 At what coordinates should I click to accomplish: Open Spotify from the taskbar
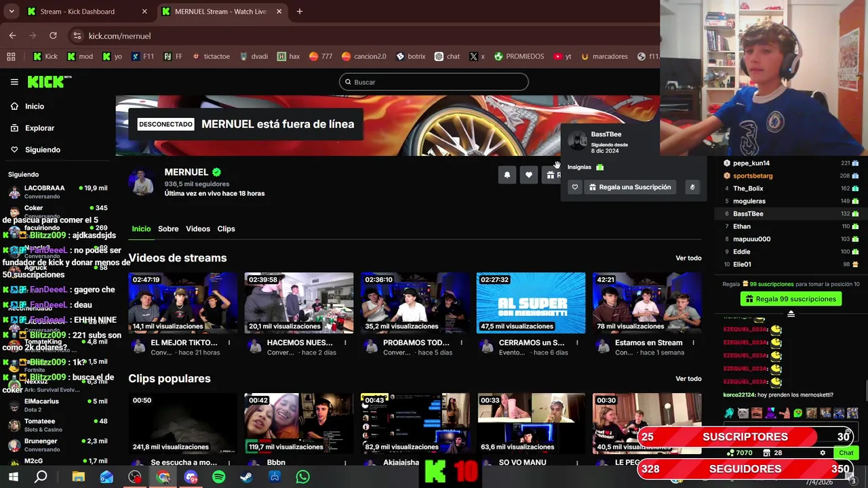click(218, 477)
